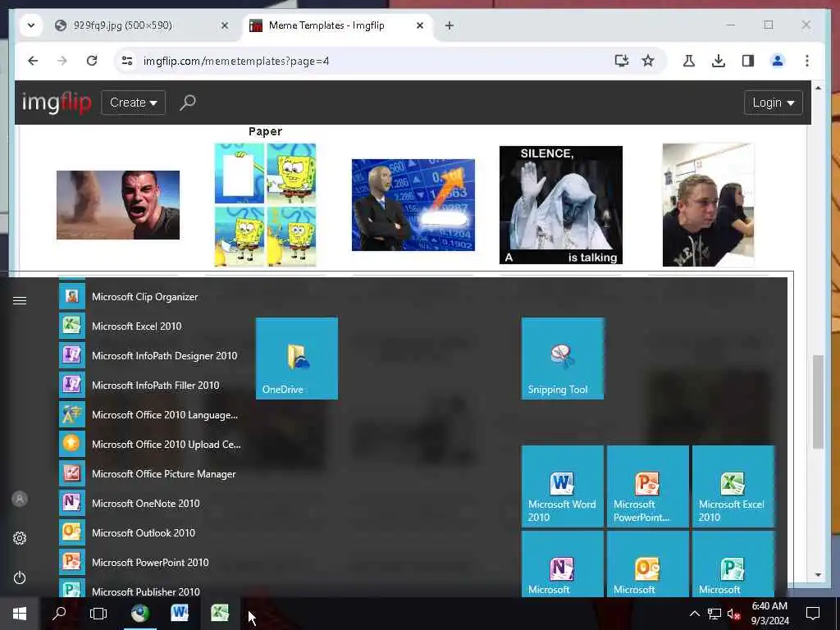Select the Meme Templates - Imgflip tab
The image size is (840, 630).
tap(326, 25)
